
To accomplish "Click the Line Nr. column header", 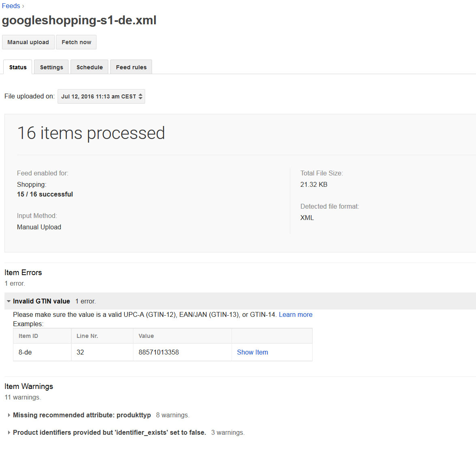I will tap(87, 336).
